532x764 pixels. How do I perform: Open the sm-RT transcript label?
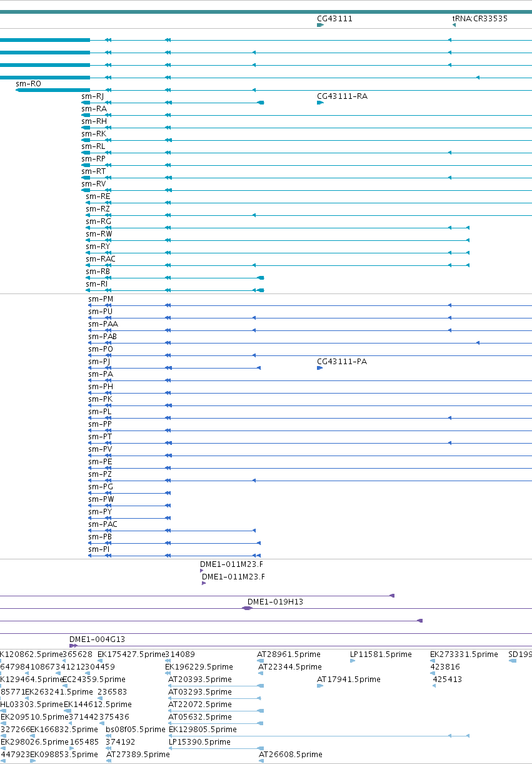93,171
